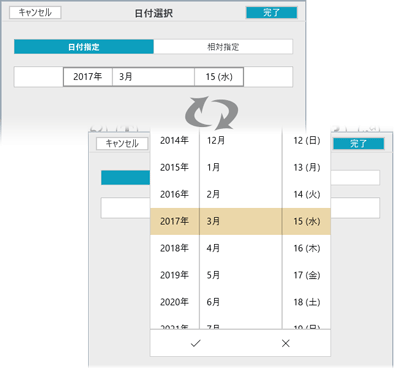Select 18 (土) in the day column
400x373 pixels.
(306, 302)
